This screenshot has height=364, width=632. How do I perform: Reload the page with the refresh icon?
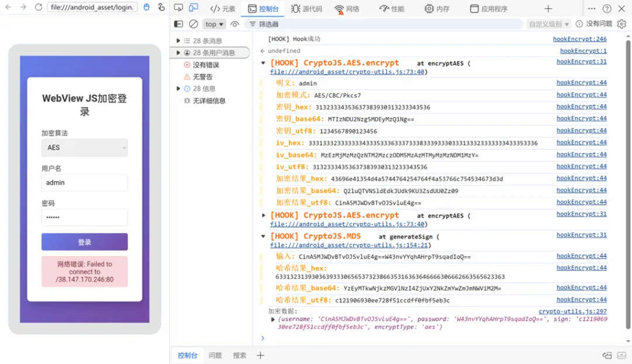coord(38,7)
